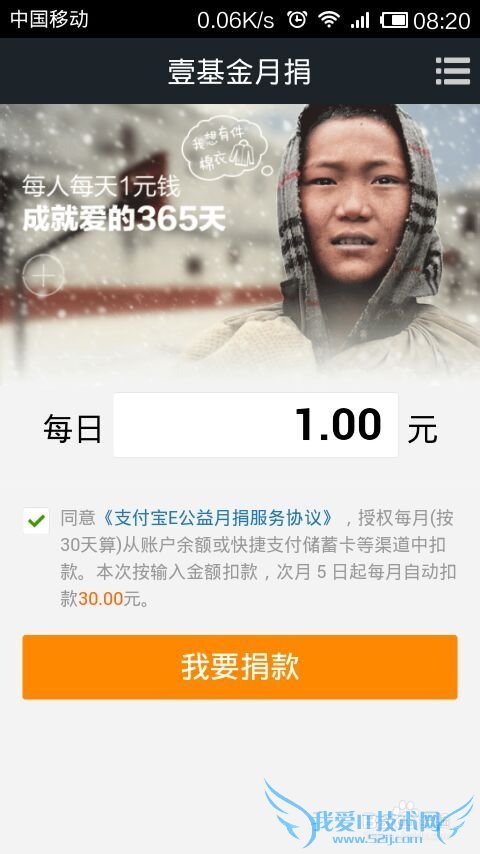
Task: Tap the Wi-Fi status icon
Action: tap(329, 20)
